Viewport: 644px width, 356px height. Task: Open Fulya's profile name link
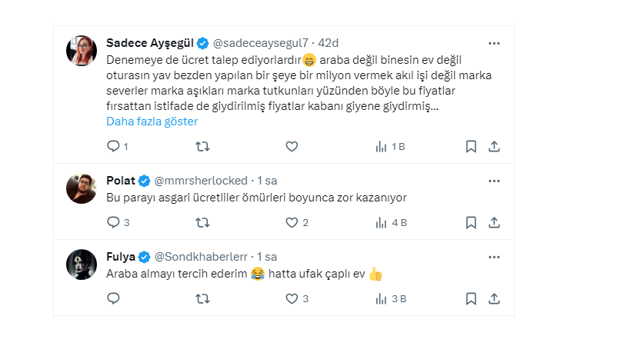(x=121, y=256)
